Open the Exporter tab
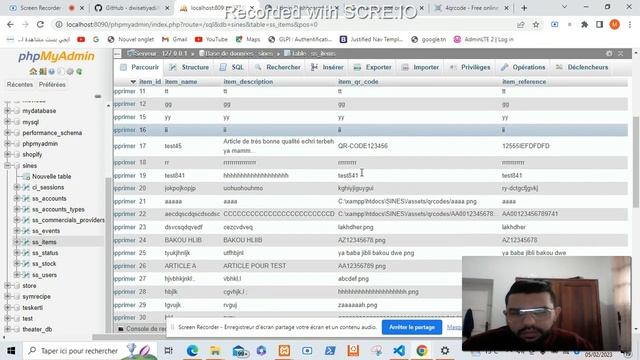Image resolution: width=640 pixels, height=360 pixels. [373, 67]
